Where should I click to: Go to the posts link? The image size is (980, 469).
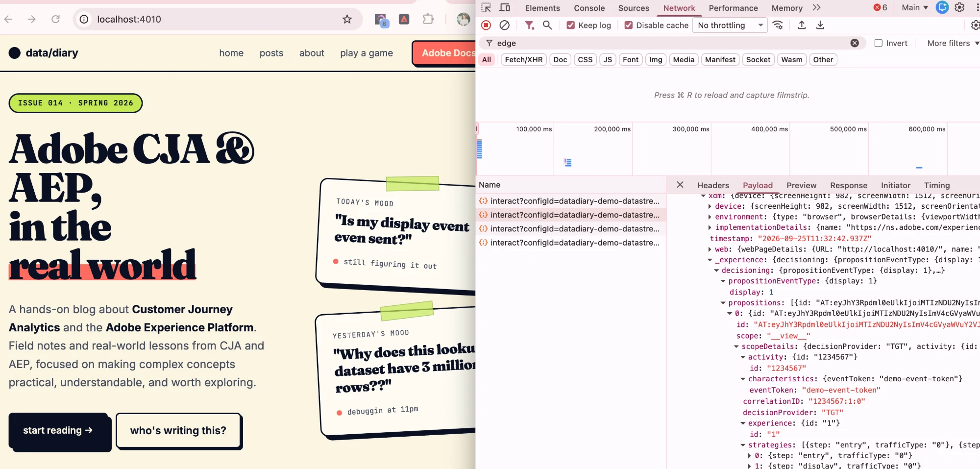pyautogui.click(x=271, y=53)
